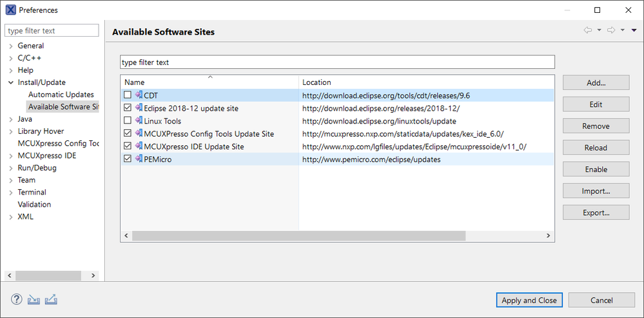Focus the software sites filter text field
The height and width of the screenshot is (318, 644).
pyautogui.click(x=337, y=62)
